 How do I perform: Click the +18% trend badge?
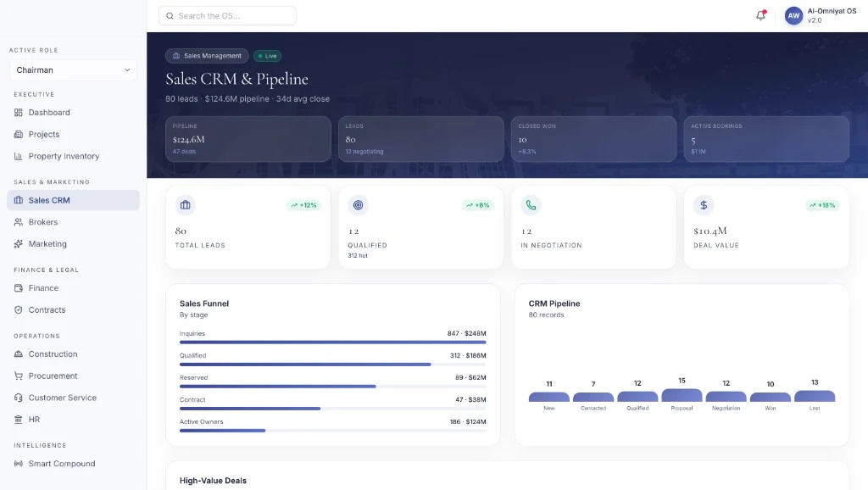(x=822, y=205)
